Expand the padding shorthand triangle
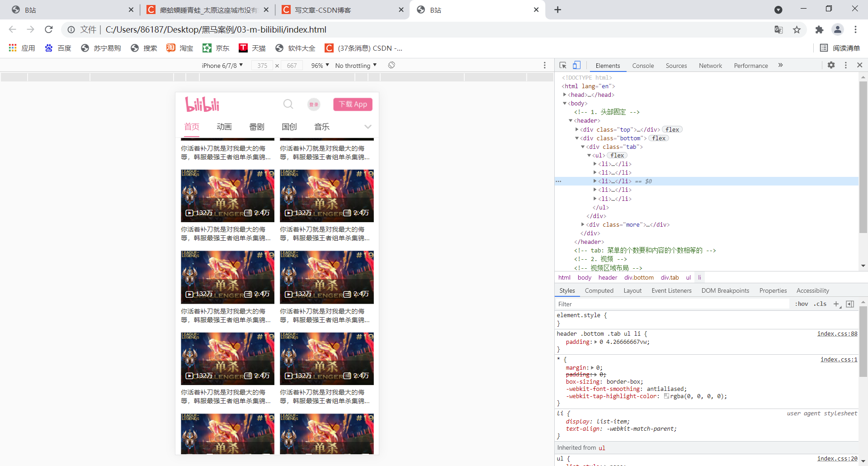Viewport: 868px width, 466px height. click(x=595, y=342)
